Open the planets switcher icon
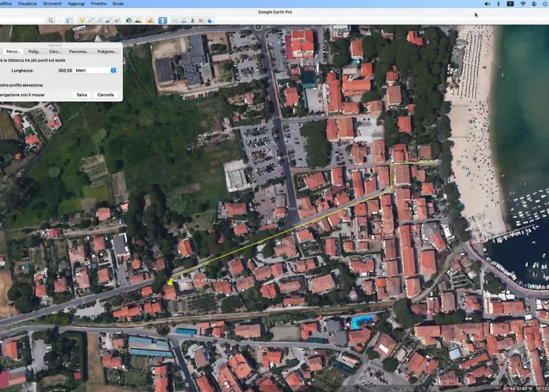 (x=150, y=20)
